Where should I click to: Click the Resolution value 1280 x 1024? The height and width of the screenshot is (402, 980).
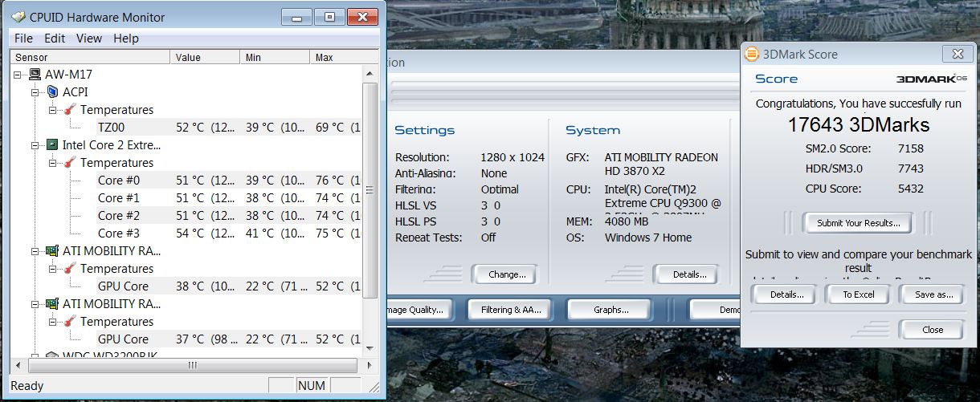[512, 157]
